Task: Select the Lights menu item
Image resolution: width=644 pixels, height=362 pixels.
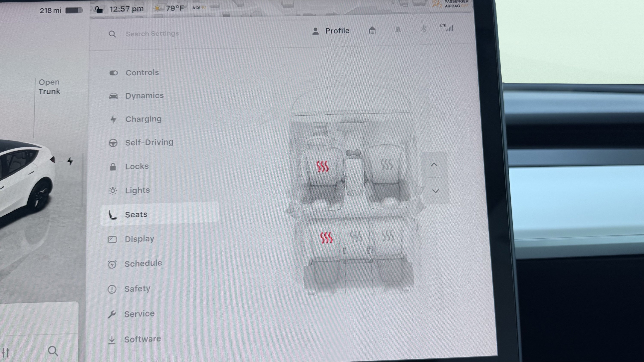Action: pos(129,190)
